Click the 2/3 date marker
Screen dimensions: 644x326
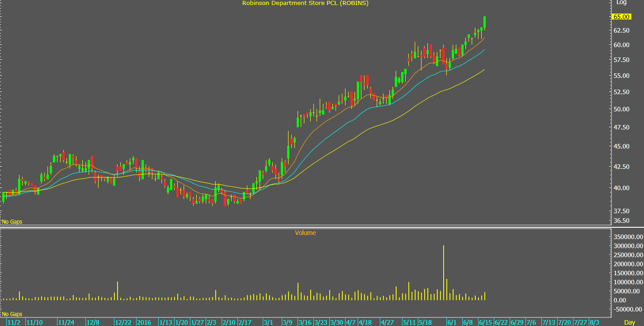pos(212,322)
